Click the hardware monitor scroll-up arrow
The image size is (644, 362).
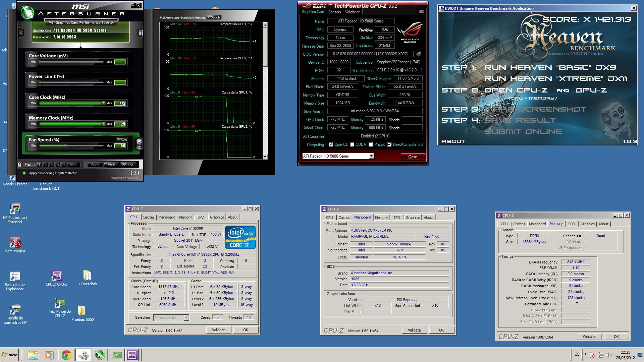(x=265, y=24)
